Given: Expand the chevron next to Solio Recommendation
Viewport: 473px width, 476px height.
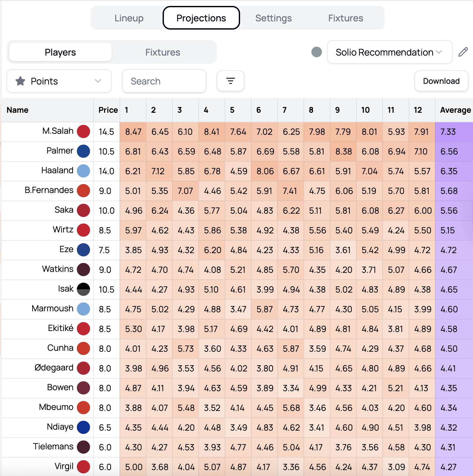Looking at the screenshot, I should pos(439,52).
